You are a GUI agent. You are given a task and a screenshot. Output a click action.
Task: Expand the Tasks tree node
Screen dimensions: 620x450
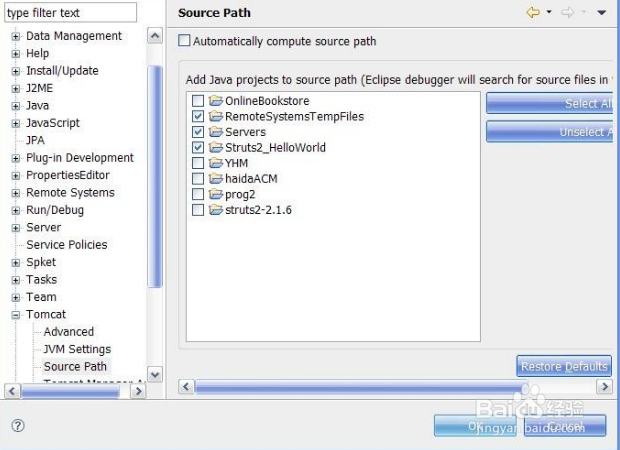click(x=15, y=280)
